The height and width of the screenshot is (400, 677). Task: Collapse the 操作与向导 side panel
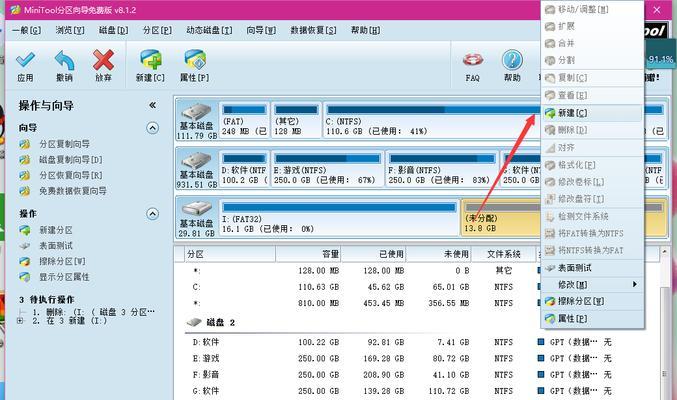152,105
